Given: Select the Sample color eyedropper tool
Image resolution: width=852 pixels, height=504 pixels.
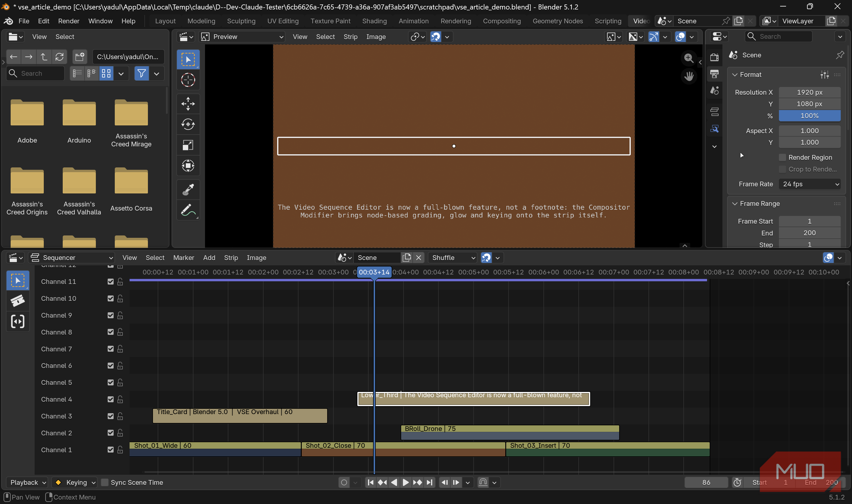Looking at the screenshot, I should (x=188, y=190).
